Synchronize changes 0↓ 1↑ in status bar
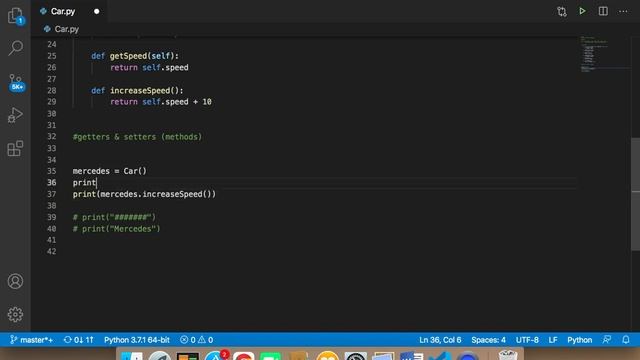Viewport: 640px width, 360px height. coord(79,340)
